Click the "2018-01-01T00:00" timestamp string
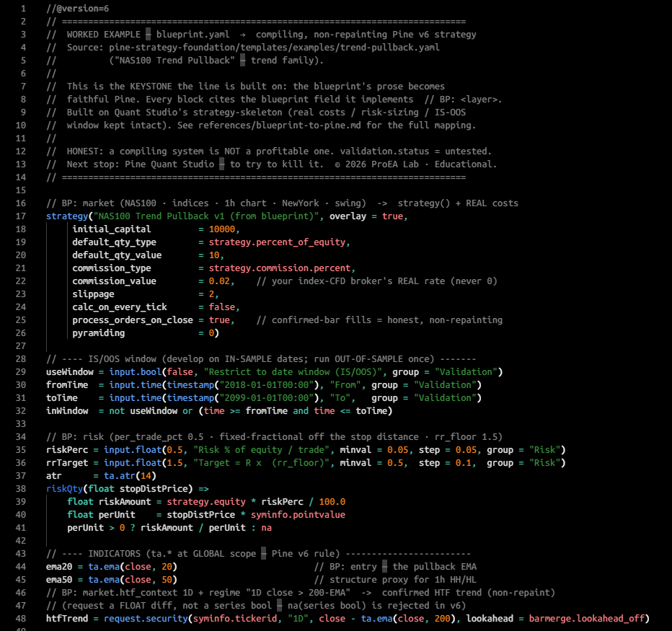Screen dimensions: 672x631 (x=267, y=385)
